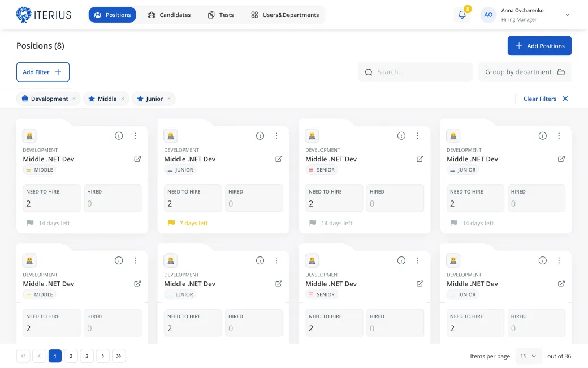Open info icon on first position card

click(119, 136)
